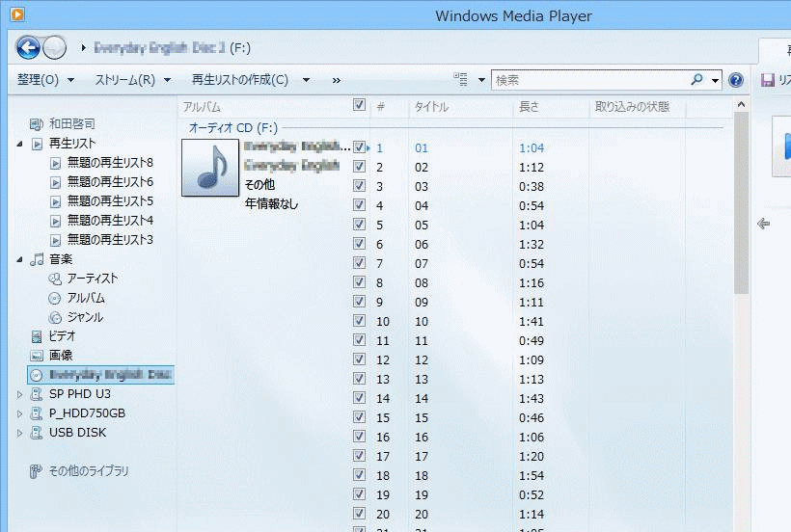The height and width of the screenshot is (532, 791).
Task: Open the search options dropdown arrow
Action: point(715,81)
